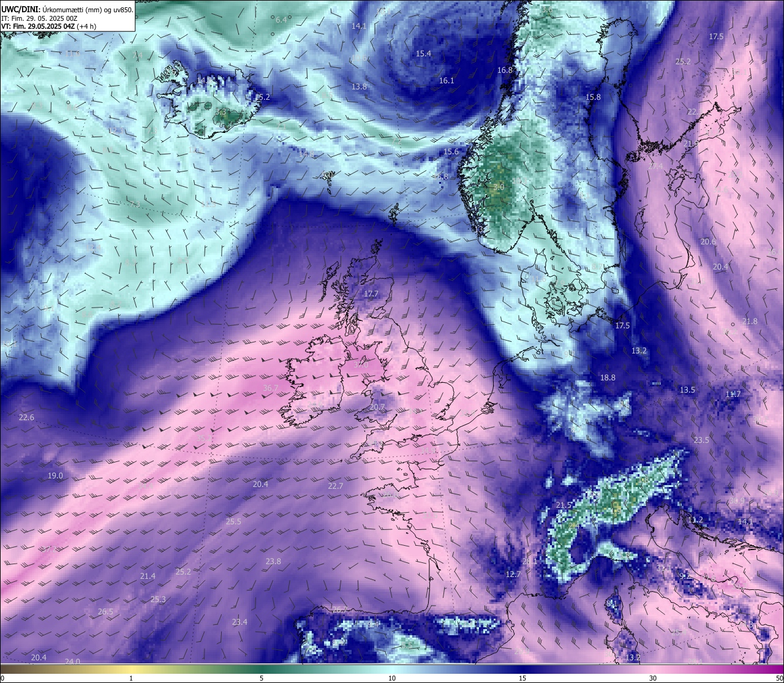This screenshot has height=683, width=784.
Task: Click the UWC/DINI title text
Action: [x=20, y=9]
